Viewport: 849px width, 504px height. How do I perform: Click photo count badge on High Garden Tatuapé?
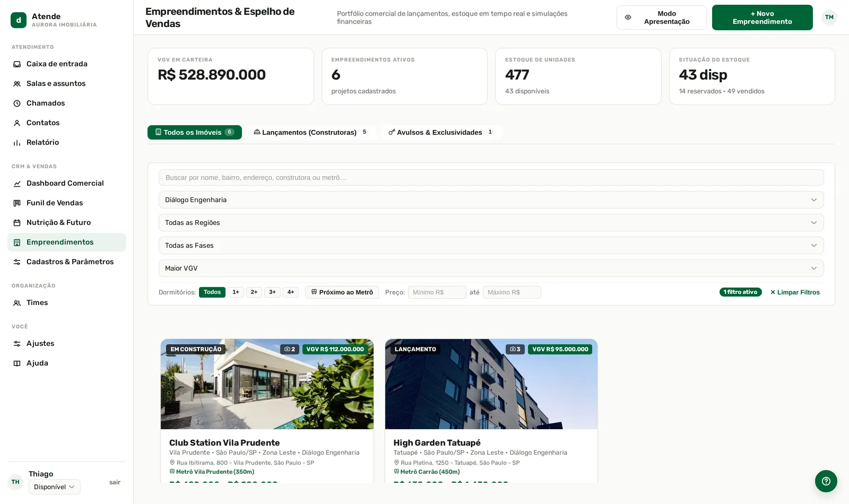pos(515,349)
